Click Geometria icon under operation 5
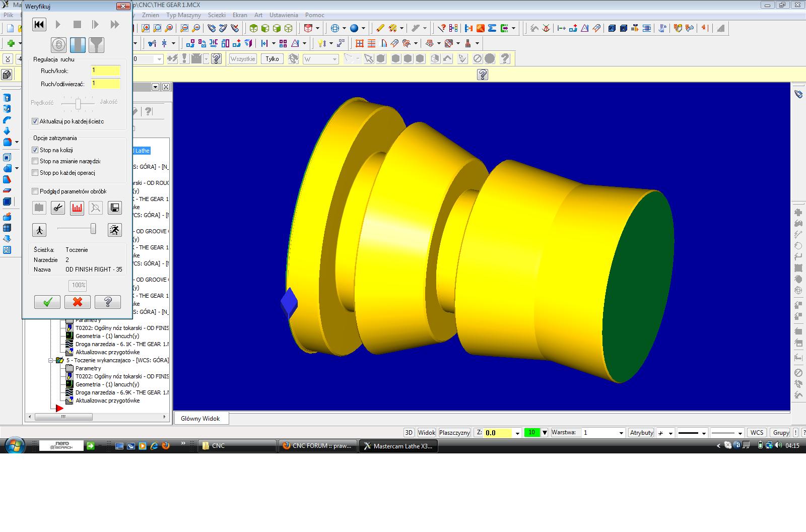This screenshot has height=532, width=806. [70, 384]
